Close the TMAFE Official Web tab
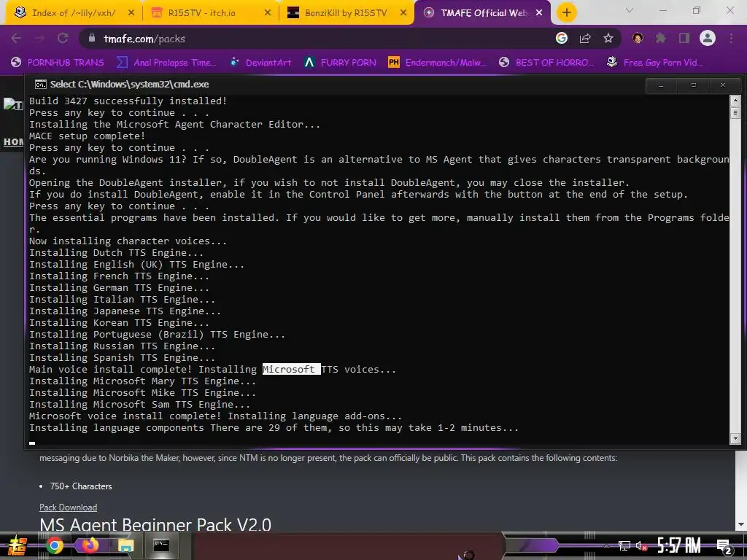Image resolution: width=747 pixels, height=560 pixels. tap(539, 13)
